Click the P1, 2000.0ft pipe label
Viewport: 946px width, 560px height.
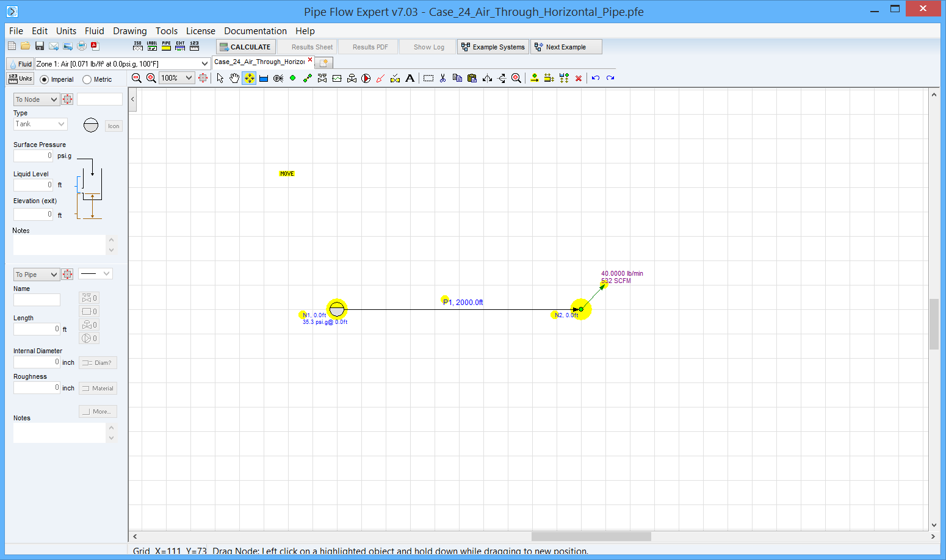point(463,303)
